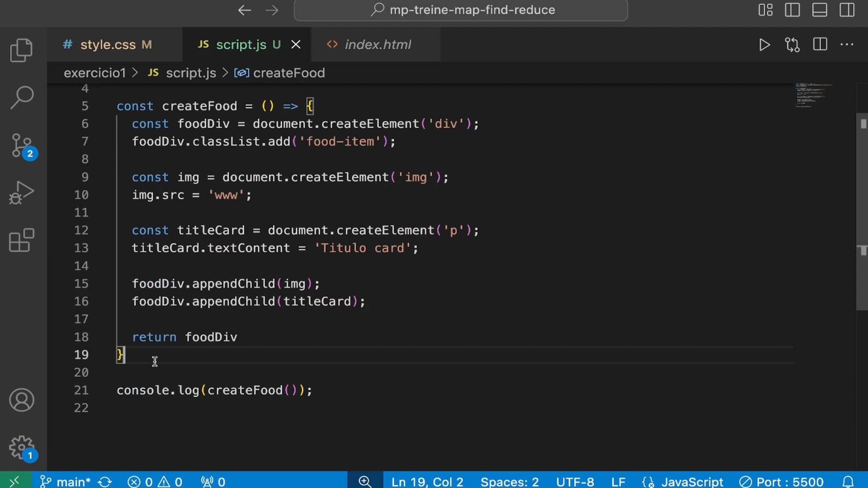The width and height of the screenshot is (868, 488).
Task: Run the code with the play button
Action: pos(764,45)
